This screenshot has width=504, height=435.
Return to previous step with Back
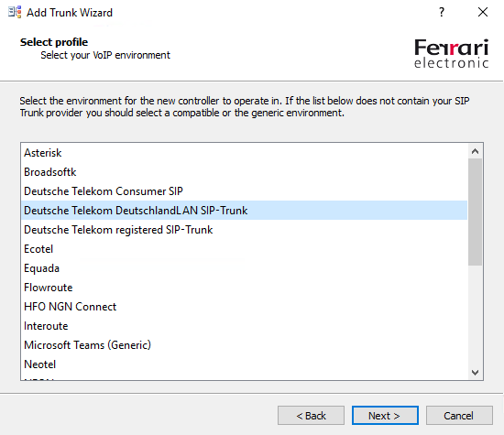pyautogui.click(x=311, y=416)
